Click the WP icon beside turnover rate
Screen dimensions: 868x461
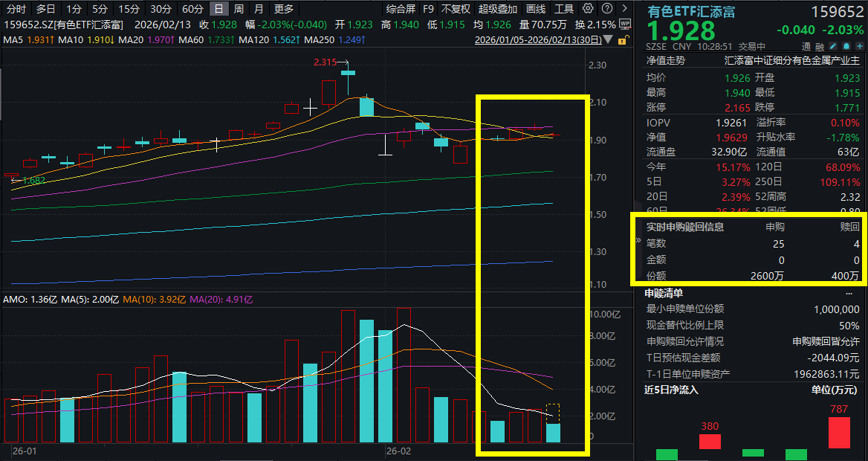624,24
